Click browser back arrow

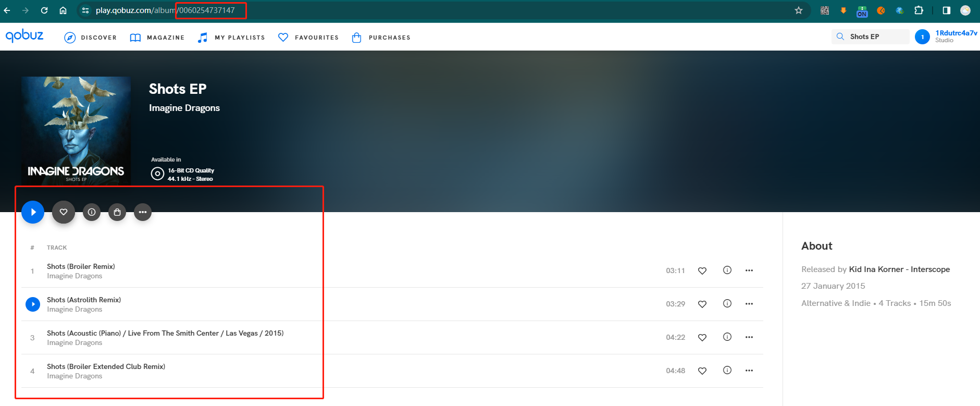(x=7, y=10)
